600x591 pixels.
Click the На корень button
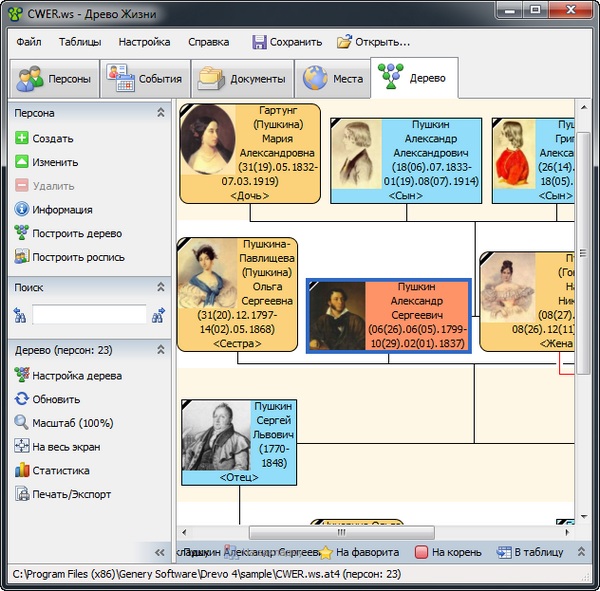[444, 552]
